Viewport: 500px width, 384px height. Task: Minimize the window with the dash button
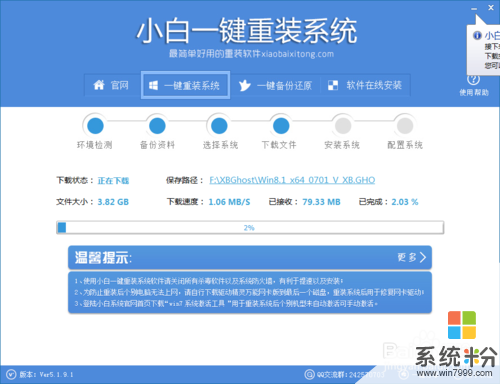[x=474, y=9]
